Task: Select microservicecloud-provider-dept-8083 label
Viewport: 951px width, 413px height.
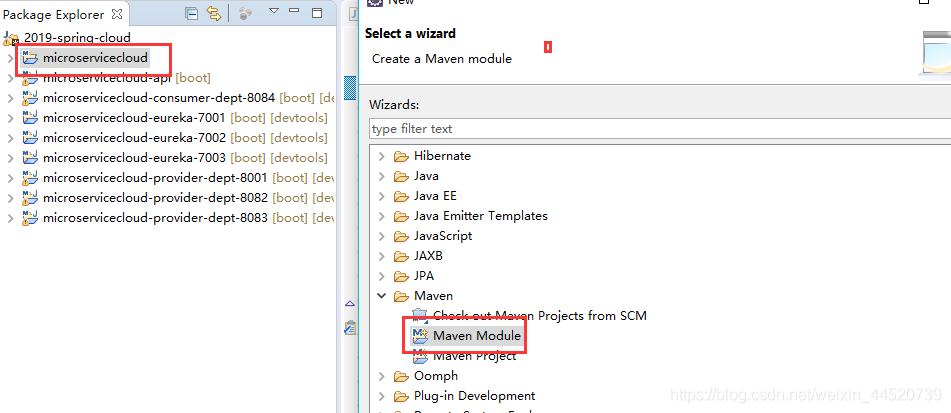Action: 155,218
